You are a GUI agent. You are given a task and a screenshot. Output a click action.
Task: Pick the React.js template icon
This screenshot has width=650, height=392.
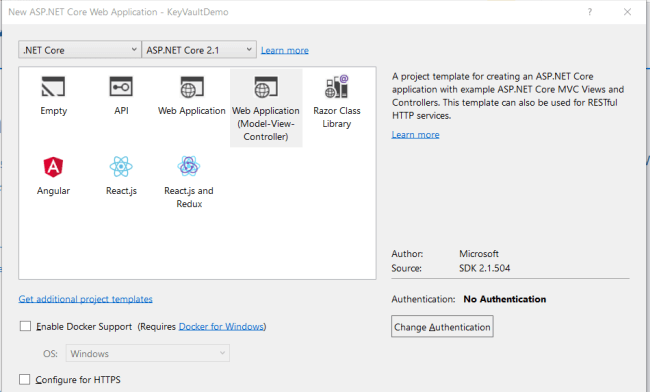click(x=121, y=167)
